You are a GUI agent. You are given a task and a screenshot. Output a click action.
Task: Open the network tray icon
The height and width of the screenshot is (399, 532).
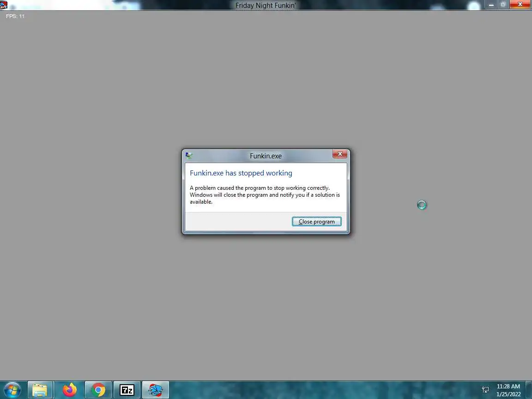point(485,390)
